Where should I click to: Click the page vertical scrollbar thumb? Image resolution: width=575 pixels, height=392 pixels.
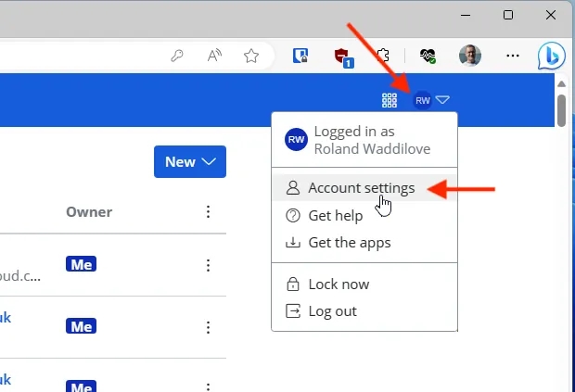(561, 110)
